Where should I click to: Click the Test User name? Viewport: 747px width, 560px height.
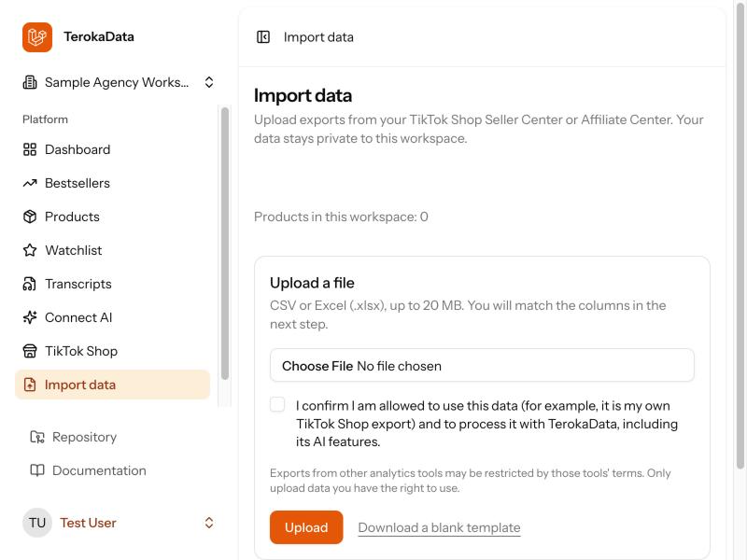pos(88,523)
